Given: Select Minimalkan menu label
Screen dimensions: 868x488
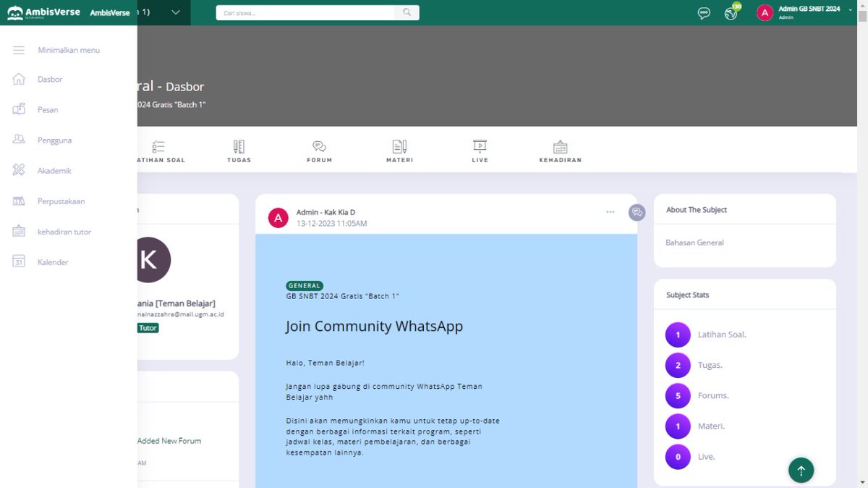Looking at the screenshot, I should (x=69, y=50).
